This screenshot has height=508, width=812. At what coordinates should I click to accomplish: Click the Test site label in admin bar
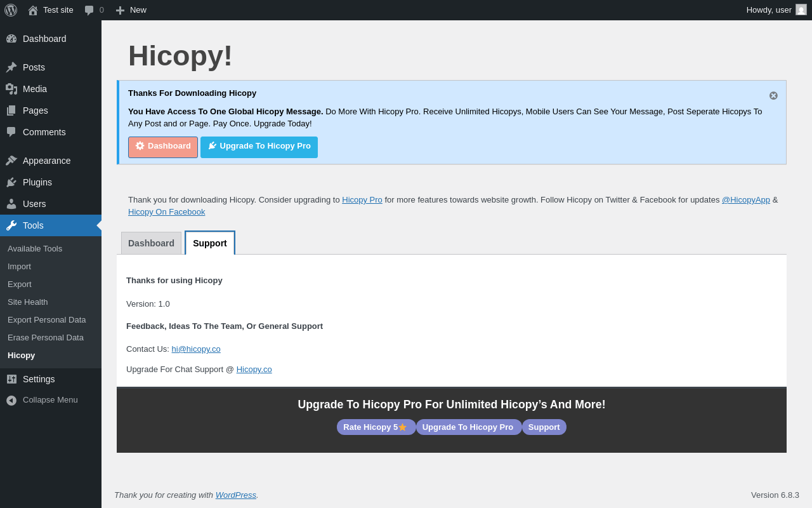(58, 10)
